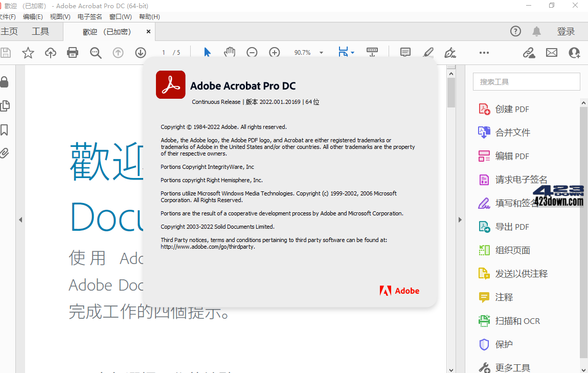The image size is (588, 373).
Task: Click the Acrobat icon in About dialog
Action: pyautogui.click(x=171, y=85)
